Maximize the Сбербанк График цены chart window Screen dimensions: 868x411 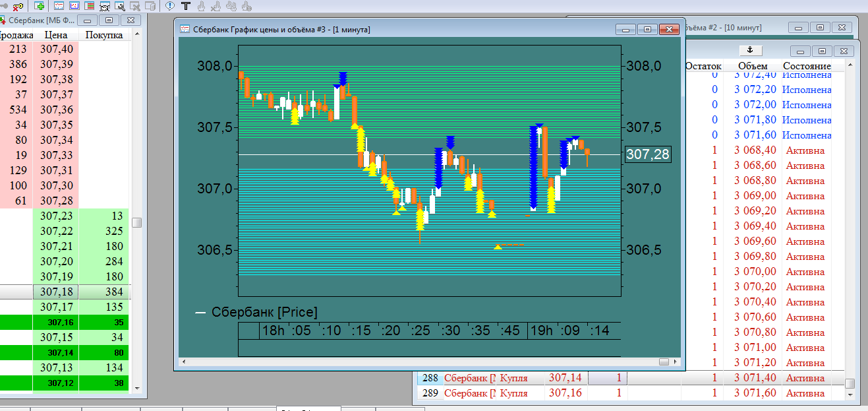click(x=647, y=30)
